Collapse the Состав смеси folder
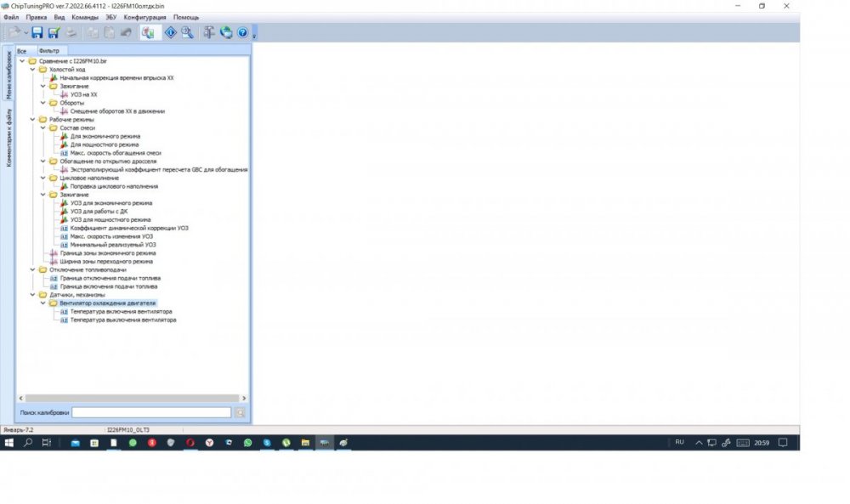850x504 pixels. (43, 127)
